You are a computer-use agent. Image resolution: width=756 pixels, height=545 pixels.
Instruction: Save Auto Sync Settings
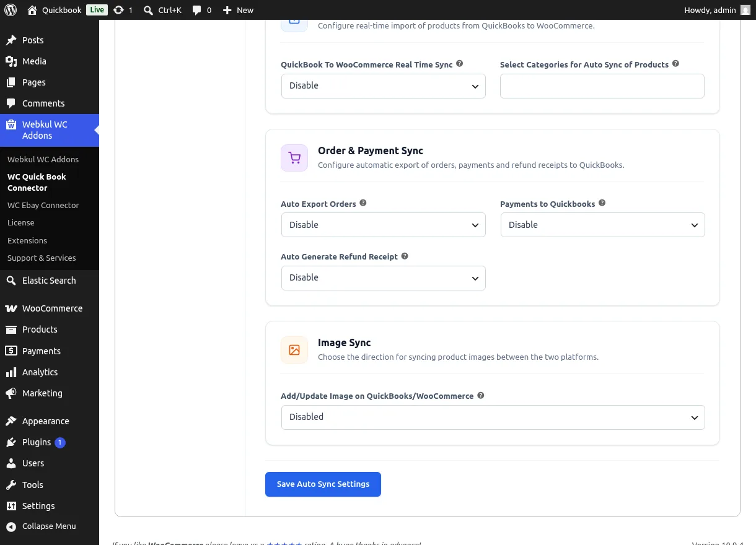click(323, 484)
